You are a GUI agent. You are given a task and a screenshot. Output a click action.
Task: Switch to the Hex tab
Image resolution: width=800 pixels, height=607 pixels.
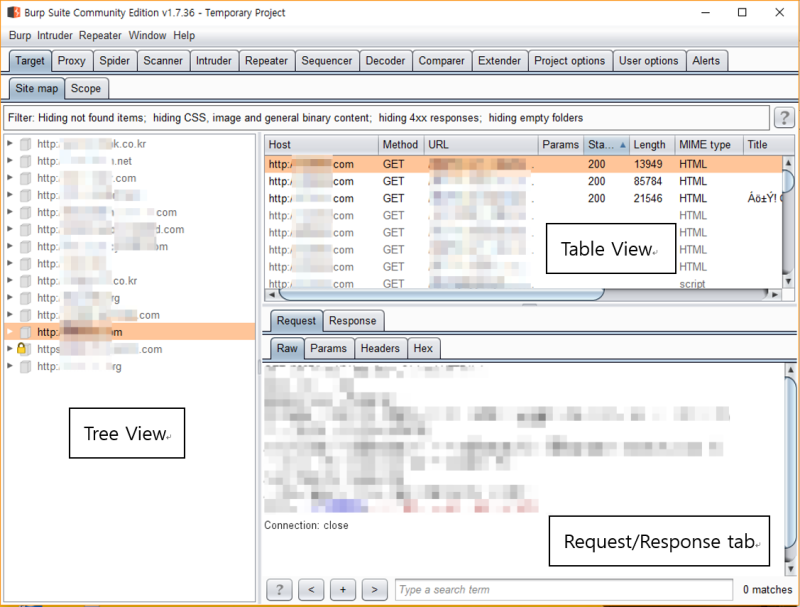[x=423, y=348]
